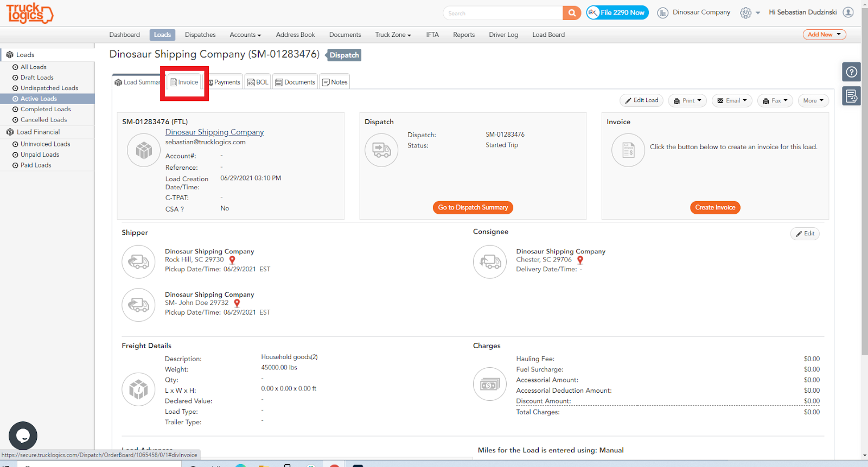Switch to the Payments tab
868x467 pixels.
tap(224, 82)
